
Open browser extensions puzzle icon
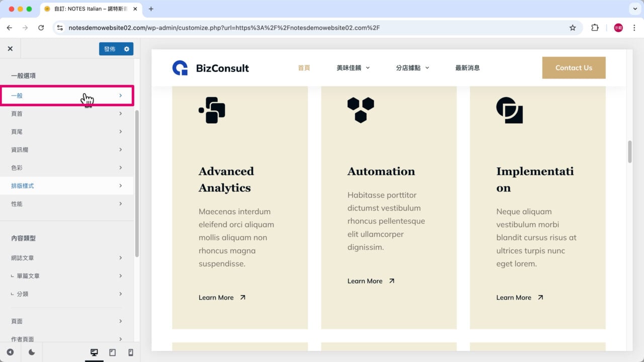tap(595, 28)
